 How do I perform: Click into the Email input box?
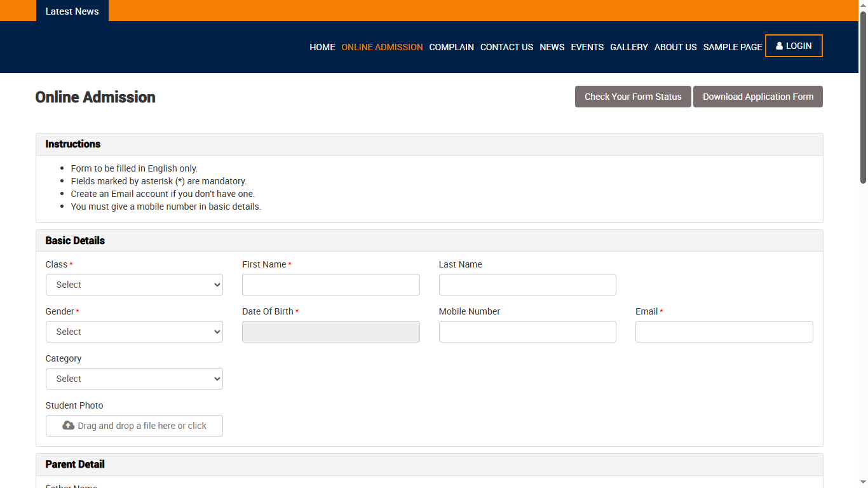tap(724, 332)
